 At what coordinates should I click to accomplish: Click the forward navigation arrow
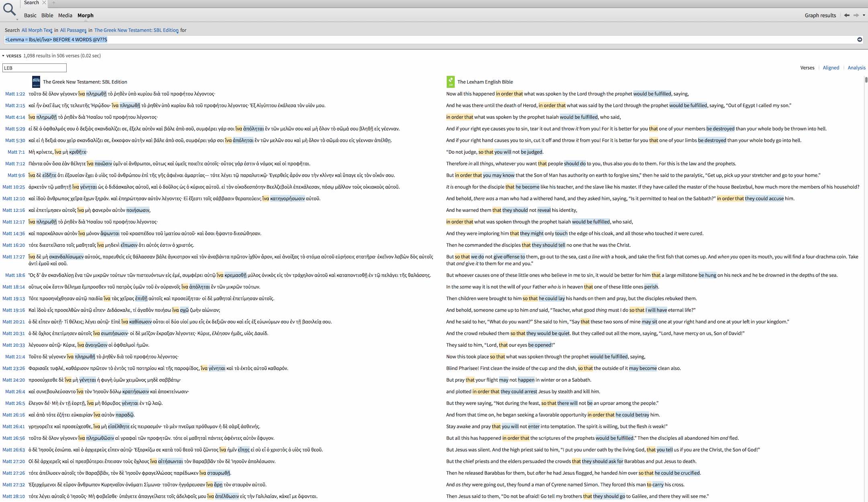click(x=856, y=15)
